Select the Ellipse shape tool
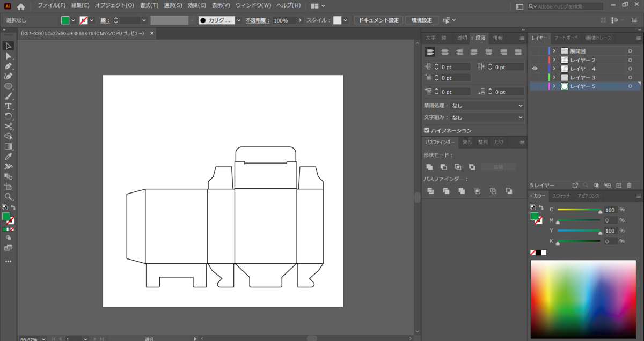The height and width of the screenshot is (341, 644). coord(9,86)
